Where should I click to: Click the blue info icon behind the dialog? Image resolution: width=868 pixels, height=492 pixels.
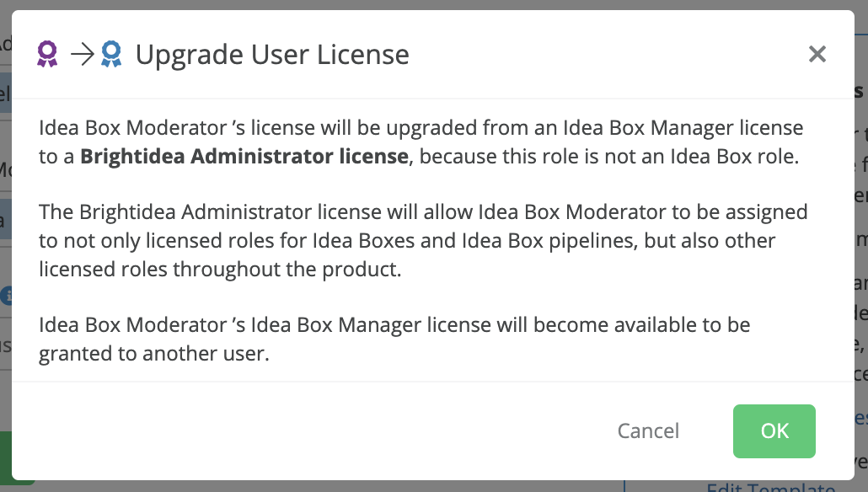pyautogui.click(x=7, y=296)
